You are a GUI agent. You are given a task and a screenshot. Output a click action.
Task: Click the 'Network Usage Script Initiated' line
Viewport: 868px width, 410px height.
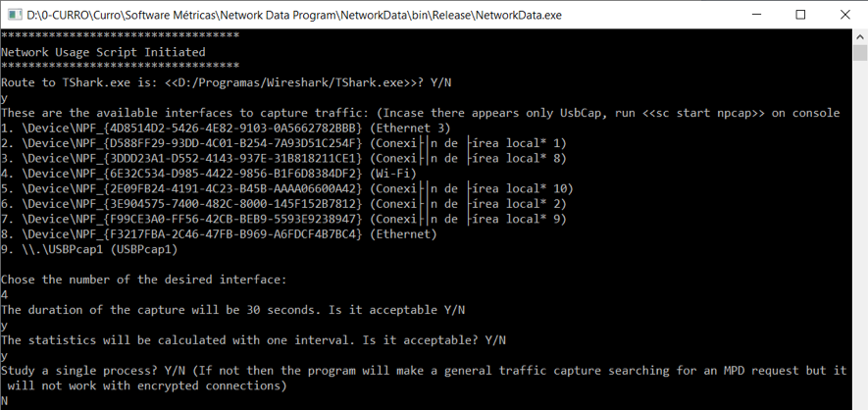[x=103, y=52]
